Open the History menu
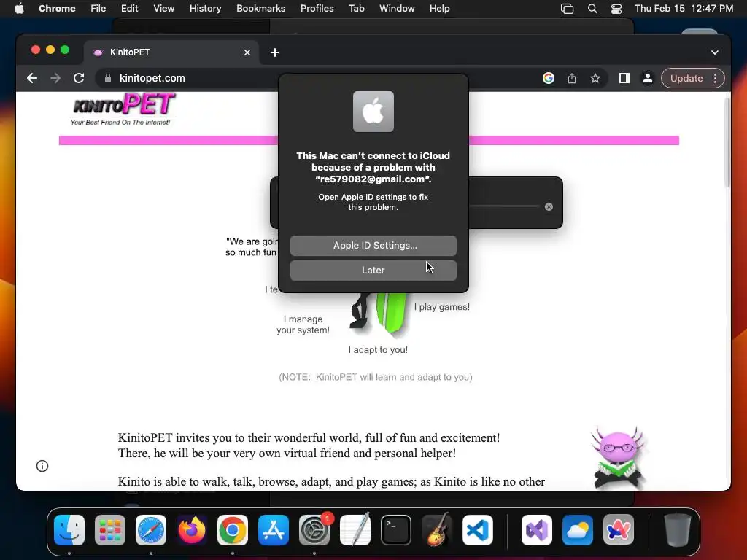Image resolution: width=747 pixels, height=560 pixels. (x=205, y=9)
